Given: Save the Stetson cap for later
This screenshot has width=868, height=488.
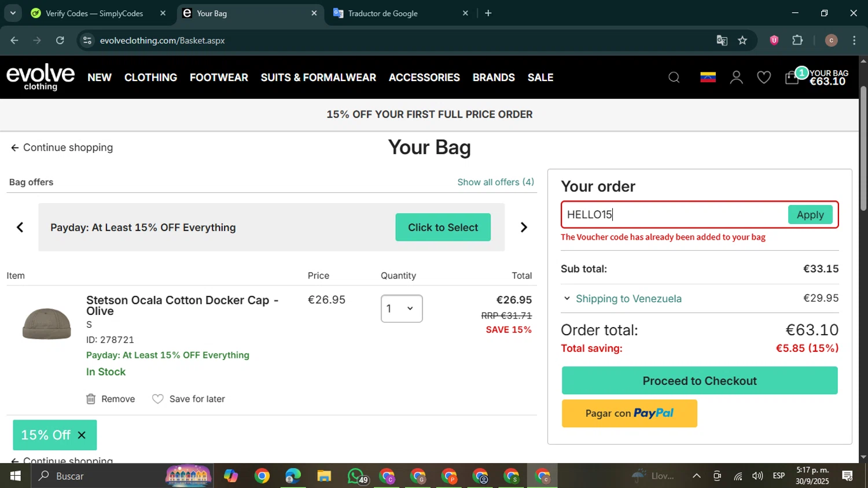Looking at the screenshot, I should [x=189, y=399].
